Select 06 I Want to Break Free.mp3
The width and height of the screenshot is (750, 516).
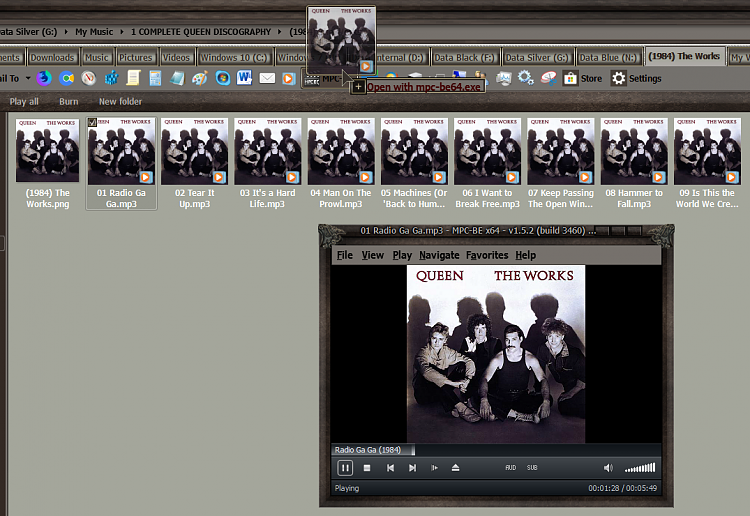pyautogui.click(x=487, y=163)
